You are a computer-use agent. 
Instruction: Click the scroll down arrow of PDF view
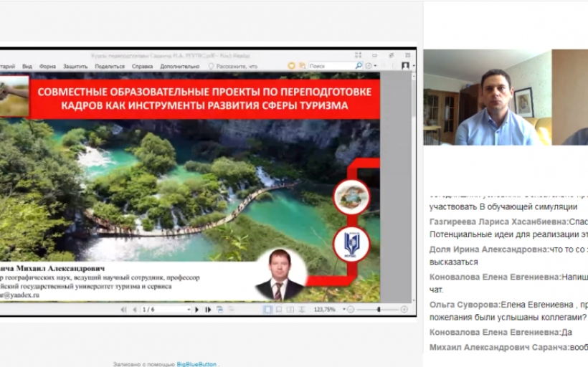pyautogui.click(x=414, y=300)
